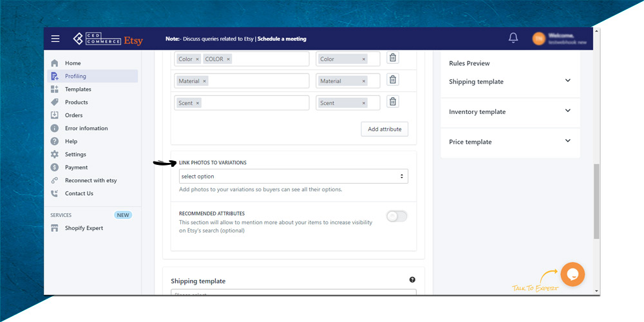Click the Home sidebar icon
Viewport: 644px width, 322px height.
click(55, 63)
